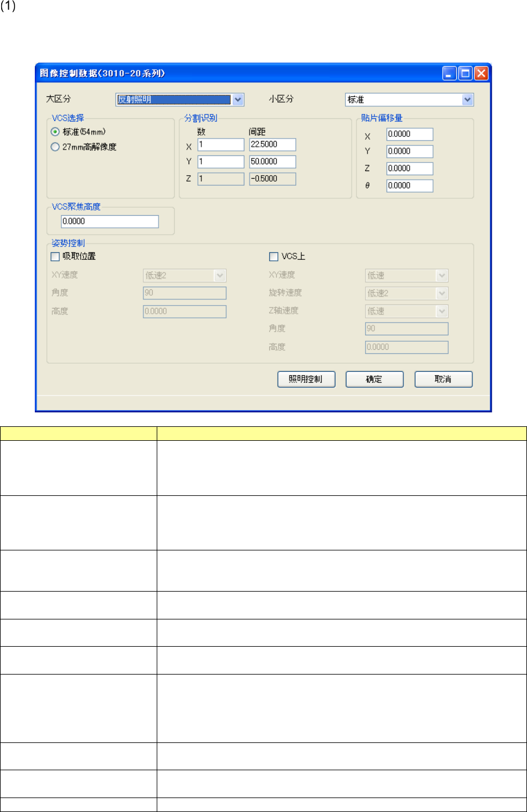This screenshot has height=812, width=527.
Task: Open the 旋转速度 dropdown
Action: pos(406,293)
